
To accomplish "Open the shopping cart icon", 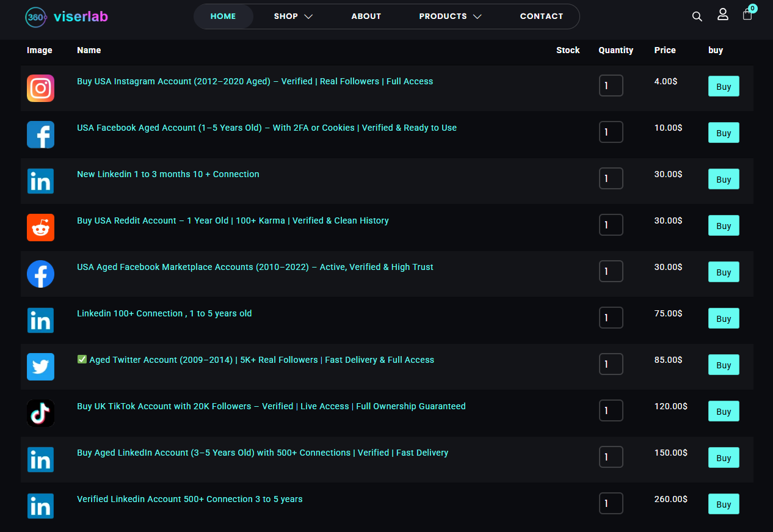I will coord(747,15).
